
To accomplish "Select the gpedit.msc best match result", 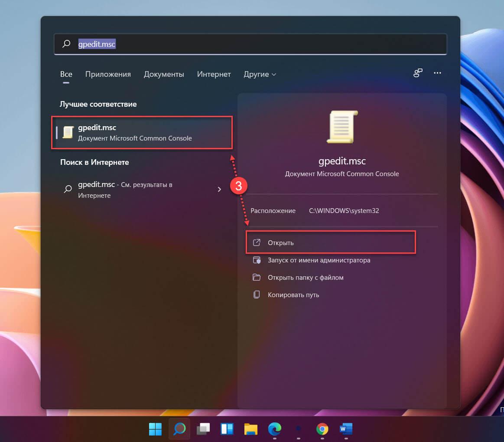I will tap(142, 133).
